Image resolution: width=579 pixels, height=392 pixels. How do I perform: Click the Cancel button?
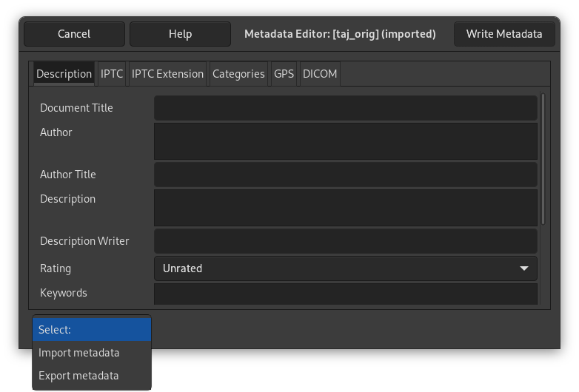click(74, 34)
